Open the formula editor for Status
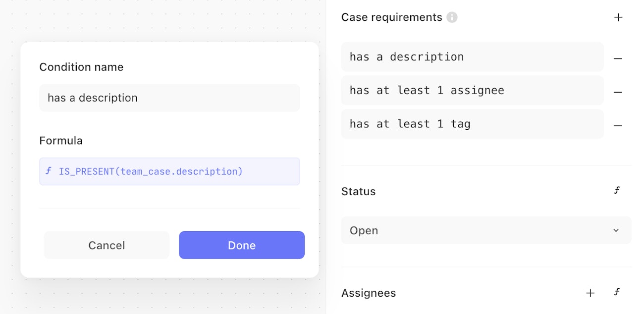This screenshot has height=314, width=644. coord(617,191)
